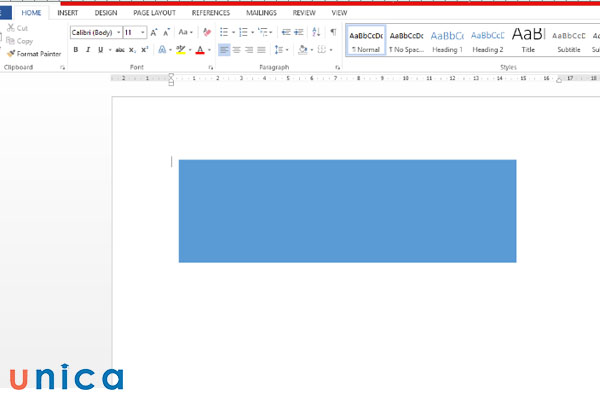Select the bullet list icon

[223, 32]
